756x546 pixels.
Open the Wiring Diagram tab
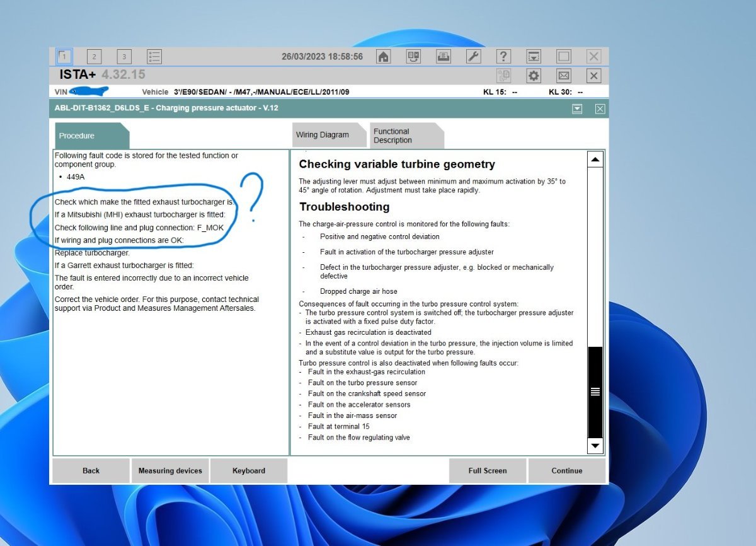[323, 135]
